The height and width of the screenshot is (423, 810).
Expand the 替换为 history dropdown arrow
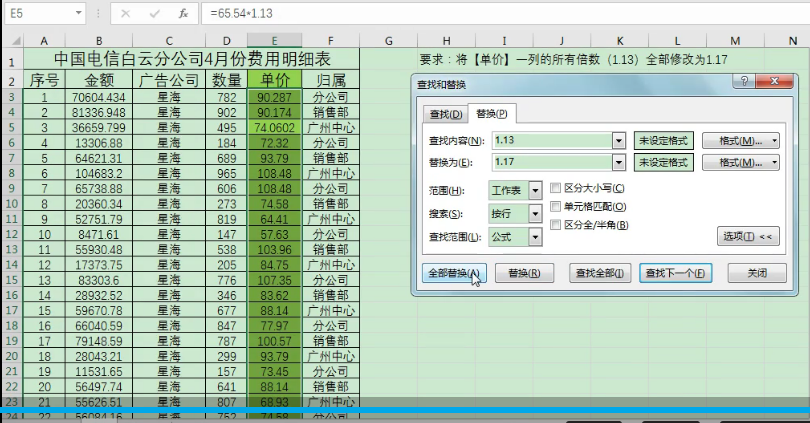point(619,163)
